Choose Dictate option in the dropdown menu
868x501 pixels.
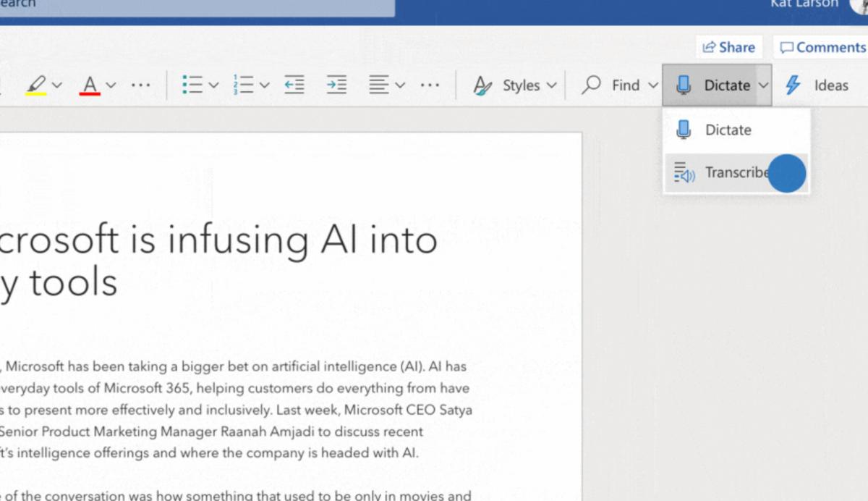pyautogui.click(x=736, y=130)
